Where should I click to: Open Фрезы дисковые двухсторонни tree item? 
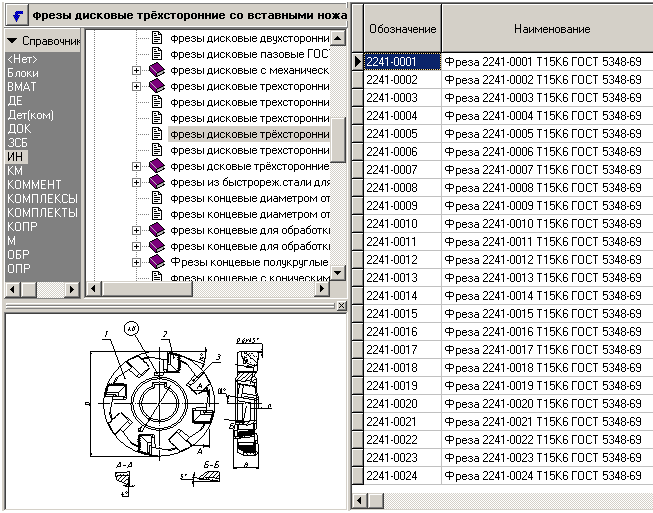tap(249, 38)
